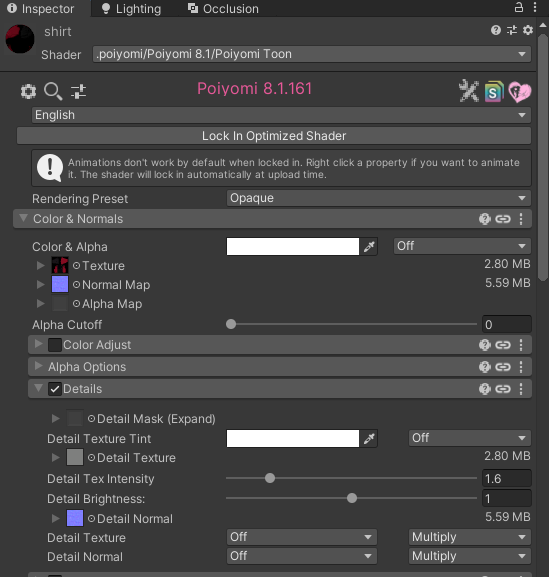Click the Detail Brightness value field
Screen dimensions: 549x577
[x=507, y=498]
